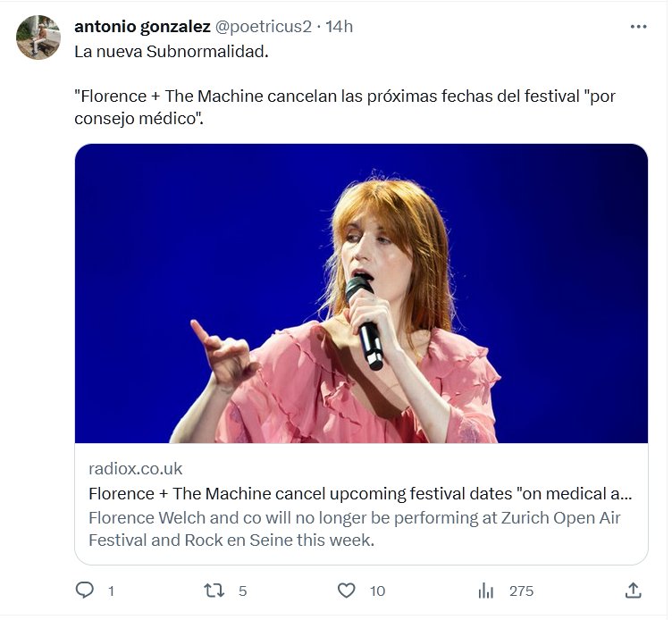The image size is (672, 620).
Task: Open antonio gonzalez's profile avatar
Action: [38, 38]
